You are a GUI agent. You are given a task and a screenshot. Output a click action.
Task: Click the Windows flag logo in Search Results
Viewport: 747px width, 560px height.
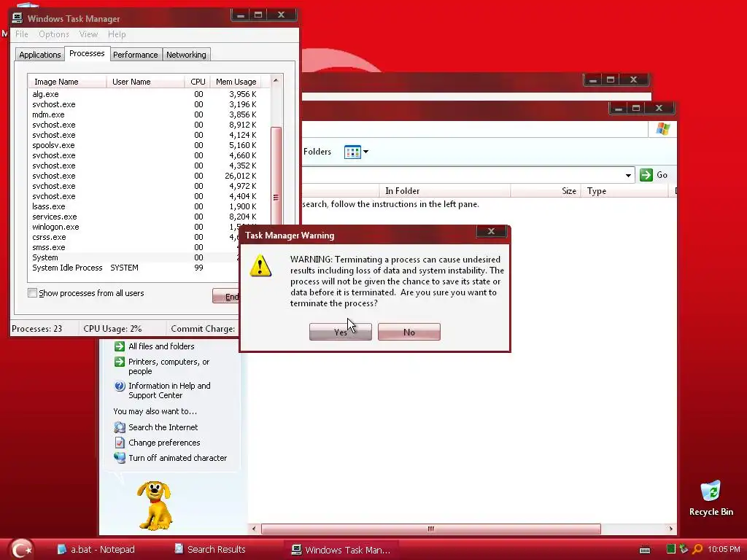click(x=662, y=129)
